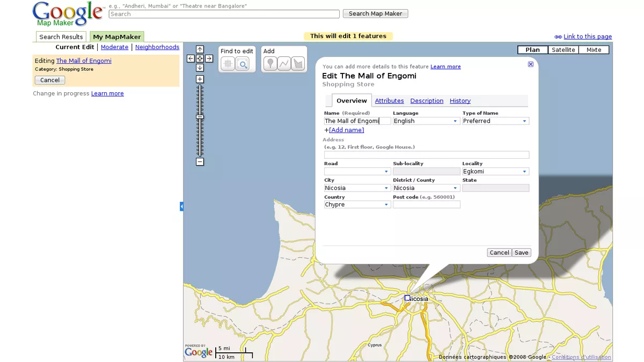Open the Link to this page link
Screen dimensions: 644x362
tap(587, 36)
